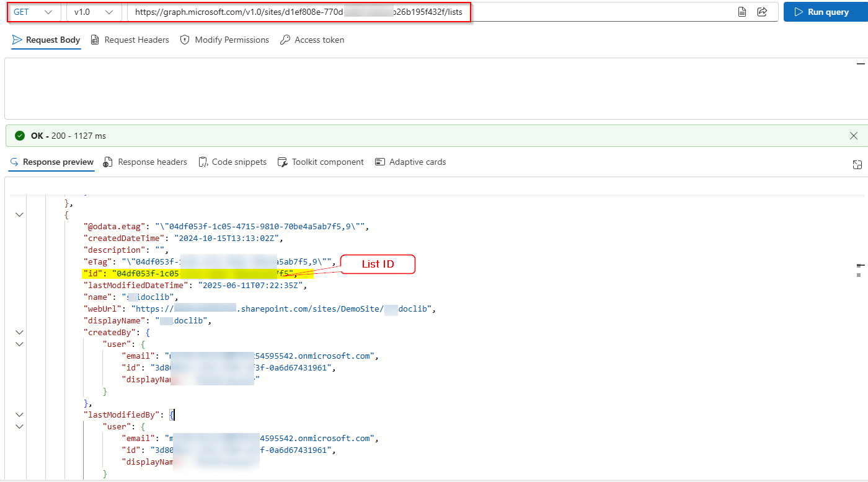The image size is (868, 482).
Task: Open the Response headers tab
Action: [x=153, y=162]
